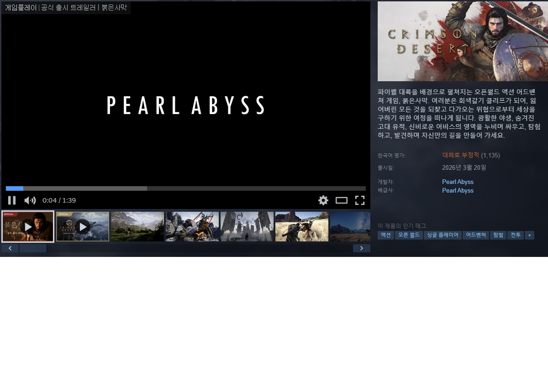Switch video to fullscreen
548x392 pixels.
(x=360, y=200)
